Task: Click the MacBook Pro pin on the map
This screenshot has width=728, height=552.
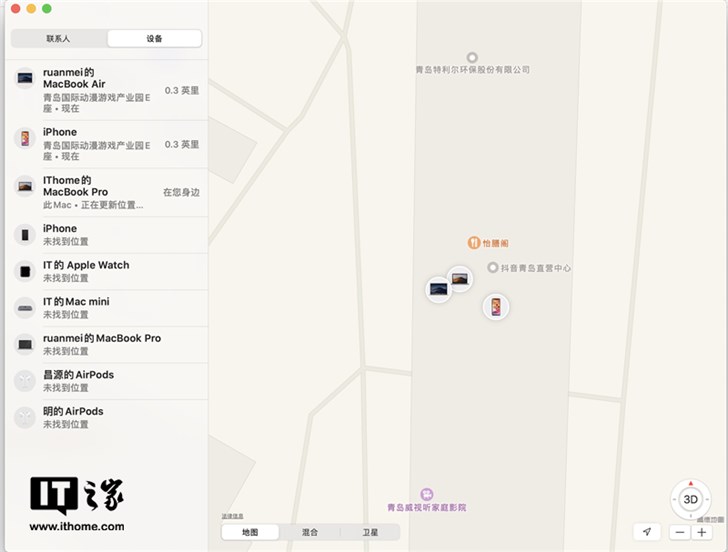Action: click(460, 279)
